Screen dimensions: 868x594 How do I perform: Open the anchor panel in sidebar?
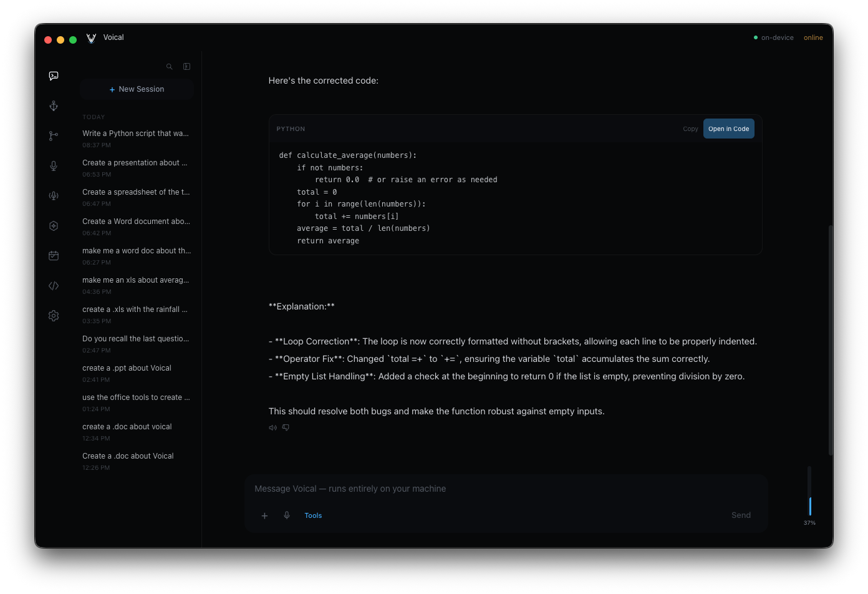point(54,106)
